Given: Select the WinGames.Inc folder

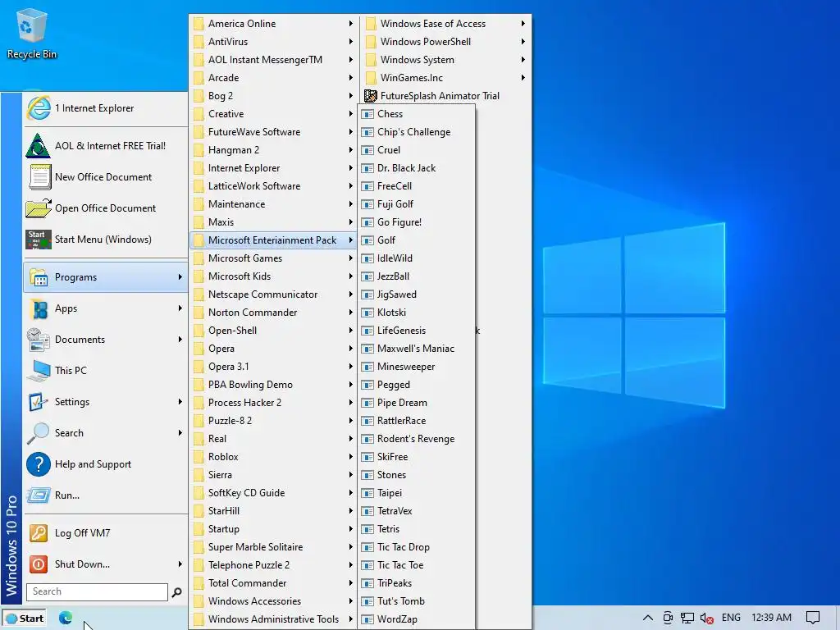Looking at the screenshot, I should (445, 78).
